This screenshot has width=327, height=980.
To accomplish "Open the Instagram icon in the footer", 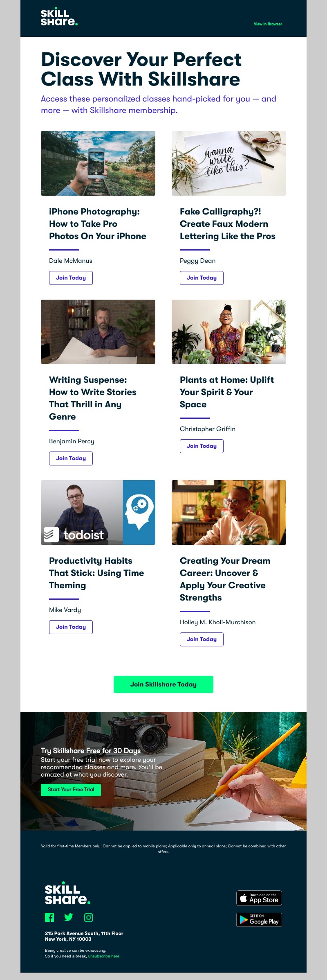I will pos(88,917).
